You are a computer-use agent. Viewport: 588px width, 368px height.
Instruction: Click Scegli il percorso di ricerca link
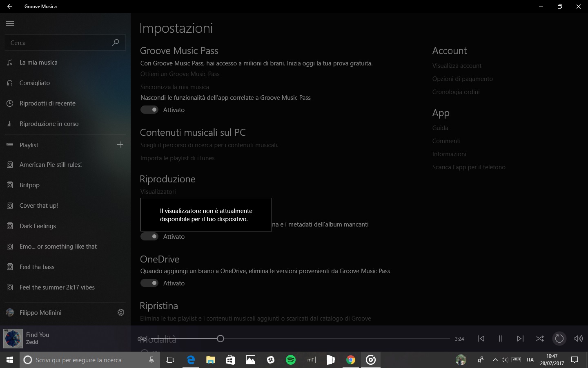(209, 145)
